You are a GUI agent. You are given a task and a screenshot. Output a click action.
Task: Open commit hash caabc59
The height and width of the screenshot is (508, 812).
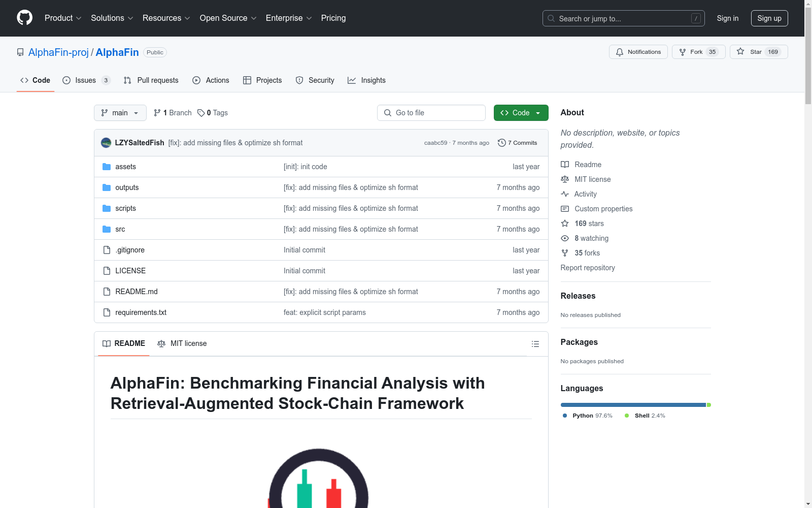[x=436, y=143]
